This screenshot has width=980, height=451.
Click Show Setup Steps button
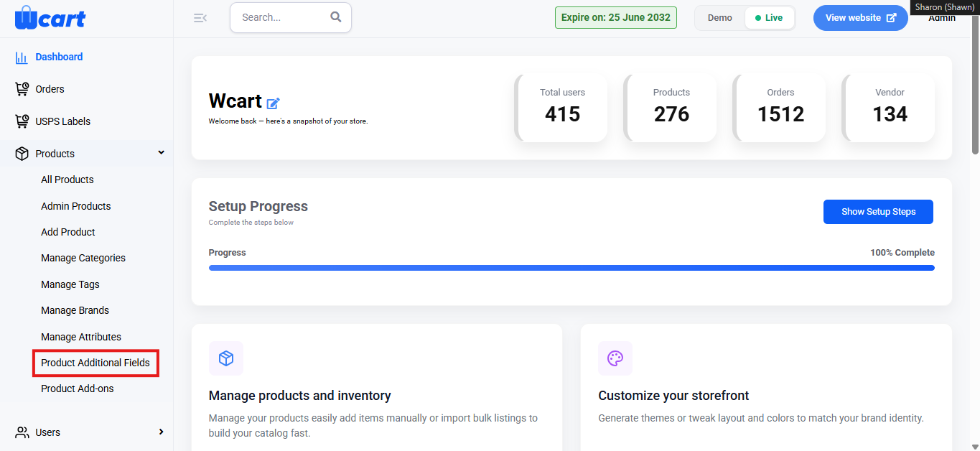878,212
